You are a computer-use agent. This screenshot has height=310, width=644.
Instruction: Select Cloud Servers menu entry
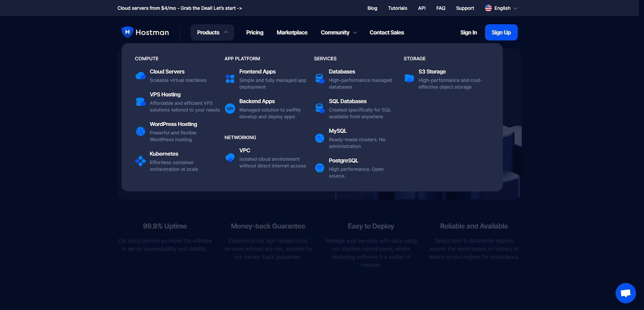click(x=178, y=76)
